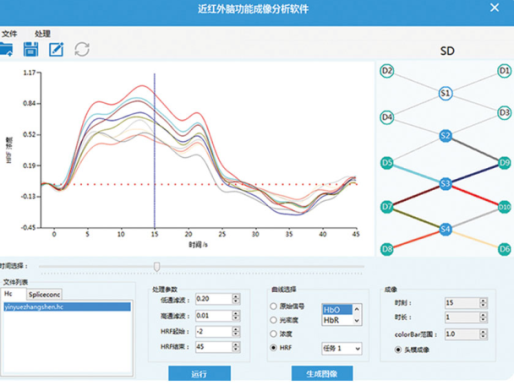Select the 光密度 radio button
Viewport: 514px width, 385px height.
274,320
